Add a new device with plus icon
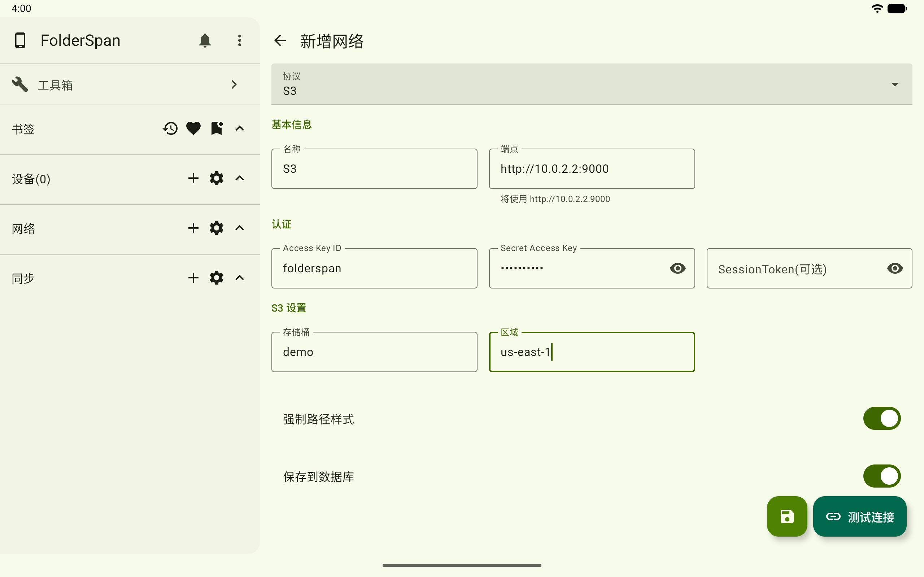This screenshot has height=577, width=924. click(x=193, y=178)
